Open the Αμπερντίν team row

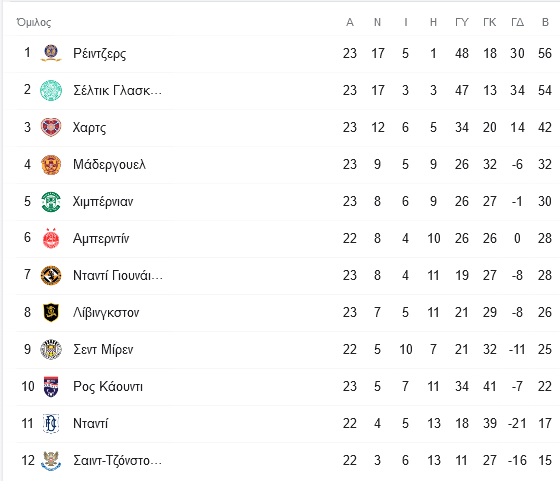(284, 238)
